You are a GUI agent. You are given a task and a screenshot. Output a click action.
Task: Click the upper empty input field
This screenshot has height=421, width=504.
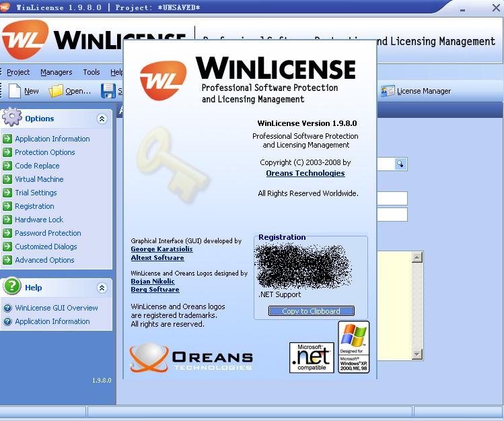(392, 198)
